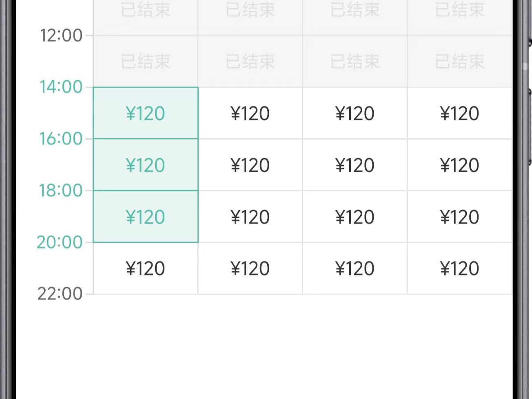
Task: Click fourth-column 已结束 cell at 12:00-14:00
Action: click(459, 61)
